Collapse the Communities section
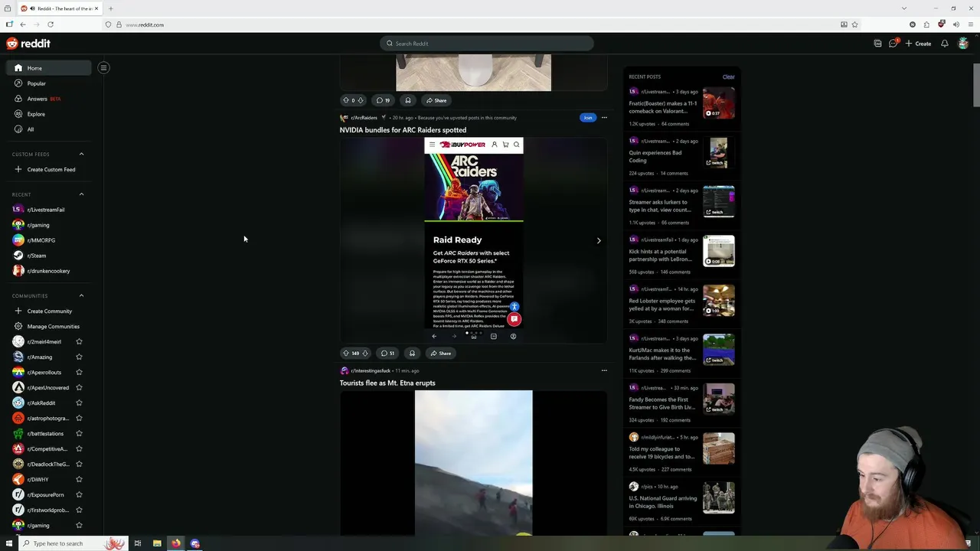Image resolution: width=980 pixels, height=551 pixels. point(81,295)
